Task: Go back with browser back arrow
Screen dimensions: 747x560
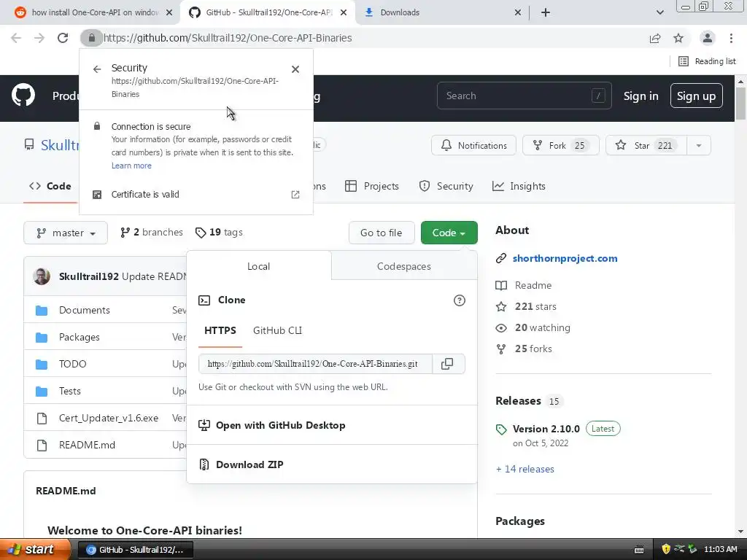Action: [x=16, y=38]
